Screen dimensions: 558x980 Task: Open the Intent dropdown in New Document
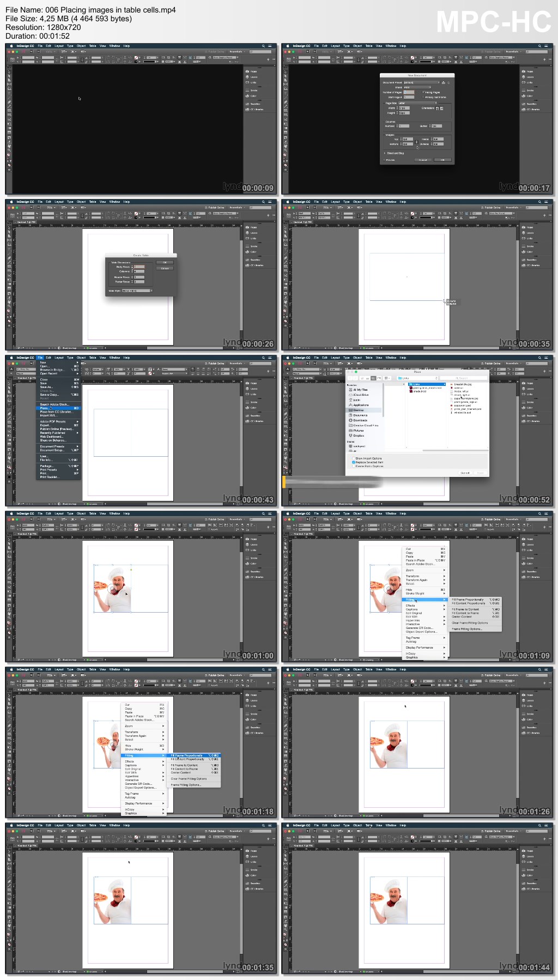(417, 87)
